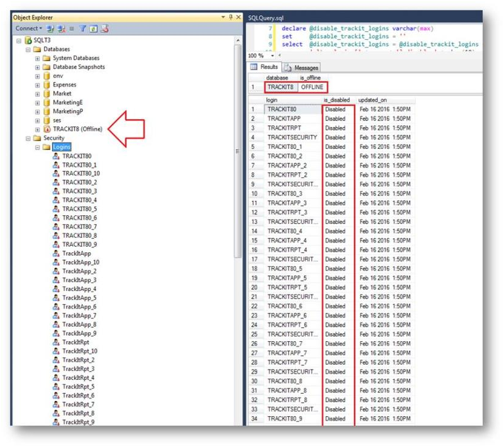The height and width of the screenshot is (447, 504).
Task: Collapse the SQLT3 server node
Action: tap(19, 41)
